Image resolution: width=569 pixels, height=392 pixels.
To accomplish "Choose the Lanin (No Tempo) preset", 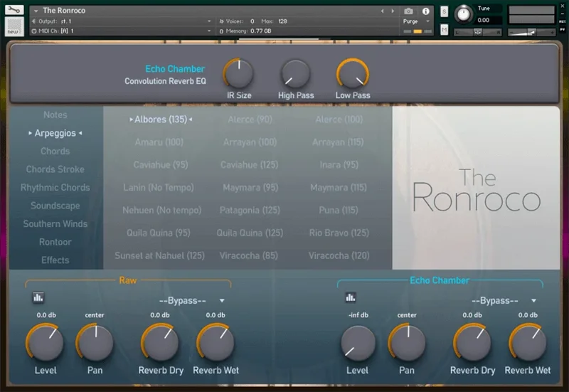I will click(x=158, y=188).
